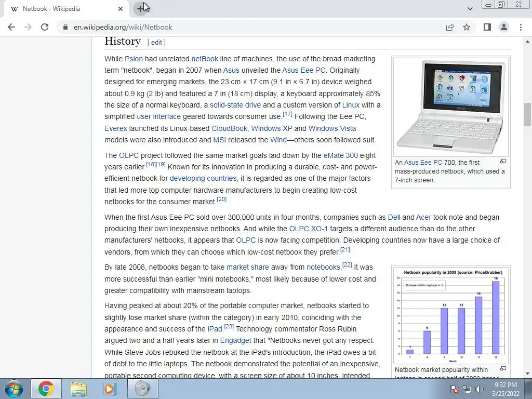Open a new browser tab

point(140,9)
